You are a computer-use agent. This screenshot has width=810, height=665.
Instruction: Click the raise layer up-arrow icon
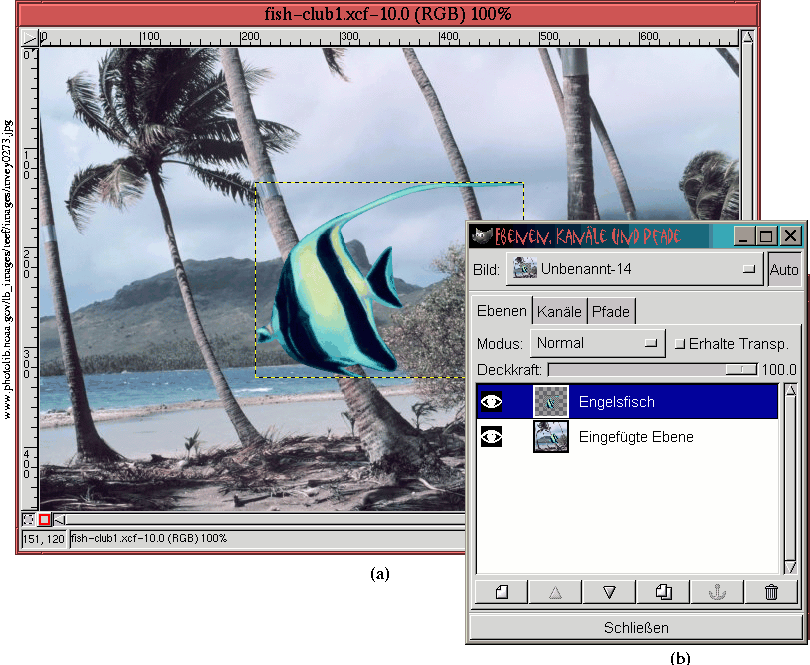pyautogui.click(x=556, y=591)
